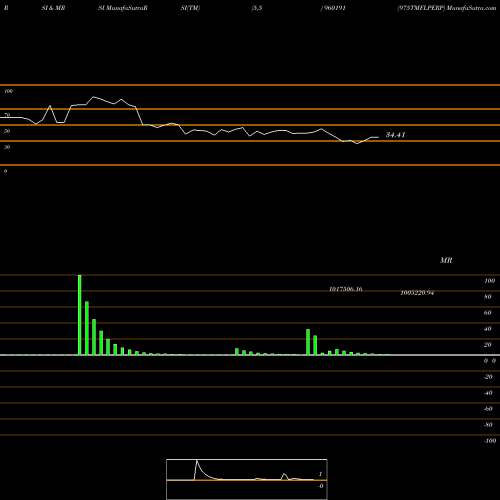
Task: Click the MR axis label 80
Action: pyautogui.click(x=488, y=297)
